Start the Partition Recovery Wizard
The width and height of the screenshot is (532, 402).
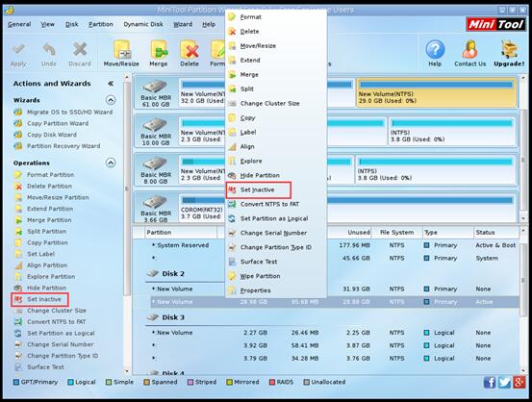[57, 146]
